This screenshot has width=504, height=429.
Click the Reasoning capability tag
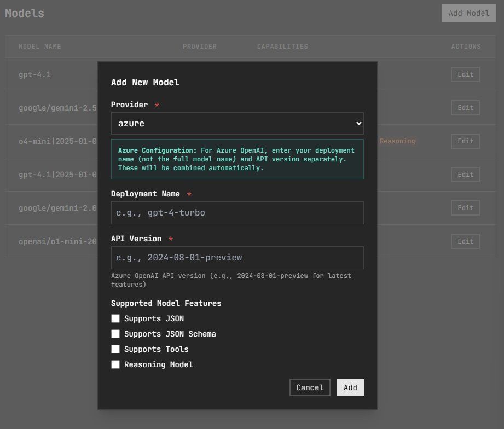click(x=397, y=141)
